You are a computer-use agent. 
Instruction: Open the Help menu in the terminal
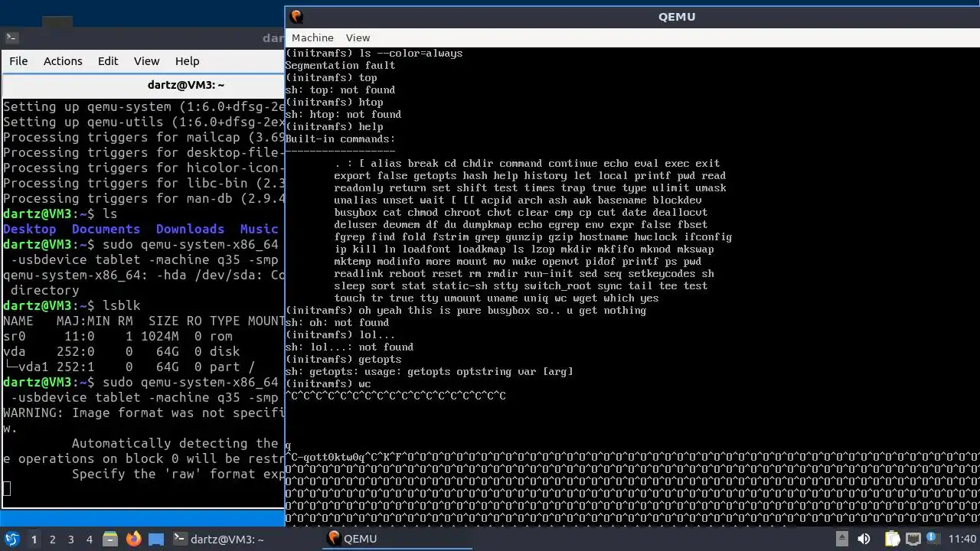tap(188, 61)
